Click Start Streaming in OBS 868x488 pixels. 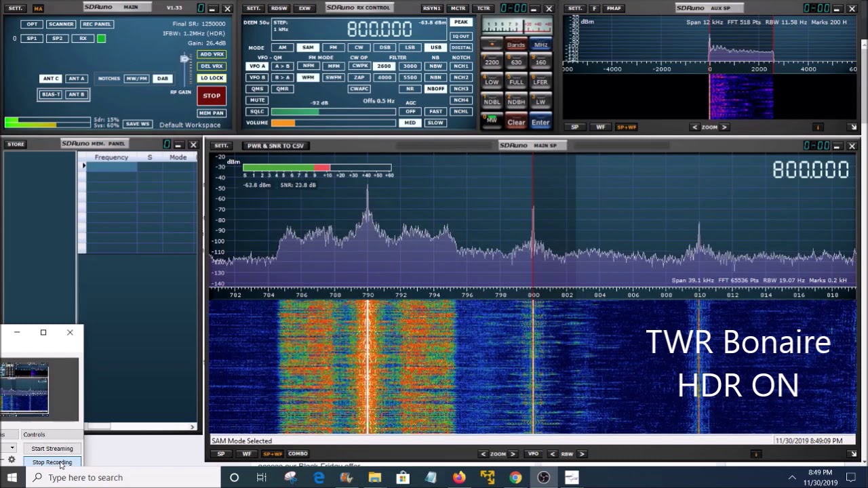tap(52, 449)
